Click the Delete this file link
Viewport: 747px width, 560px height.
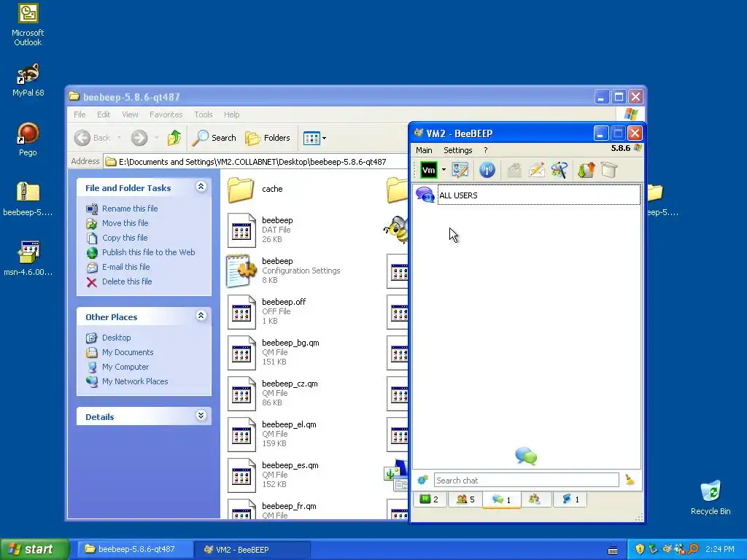tap(127, 281)
